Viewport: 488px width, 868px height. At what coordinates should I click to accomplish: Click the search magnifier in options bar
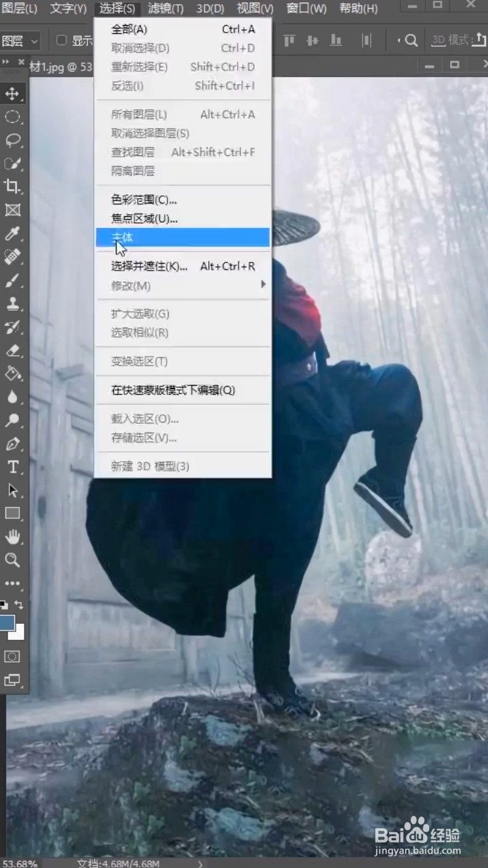click(x=411, y=41)
